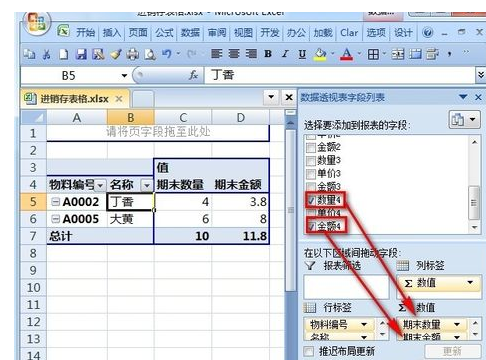Create a new blank workbook icon

pyautogui.click(x=63, y=54)
